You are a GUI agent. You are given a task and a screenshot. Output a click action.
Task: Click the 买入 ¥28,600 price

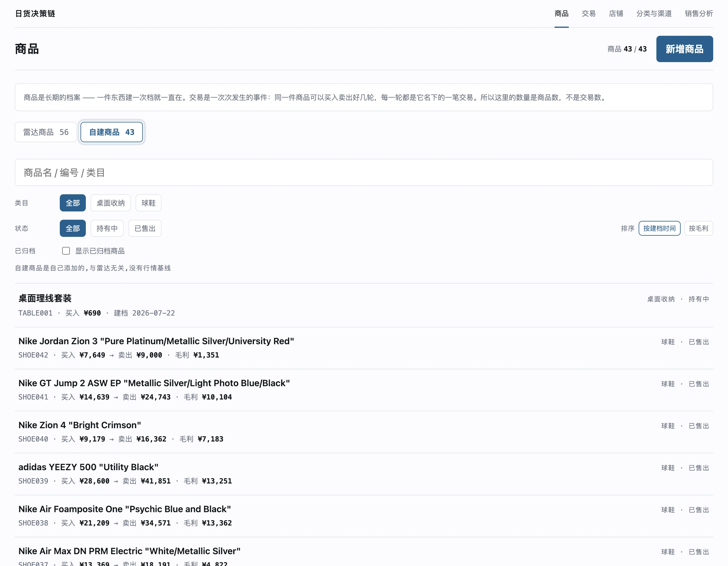[85, 481]
